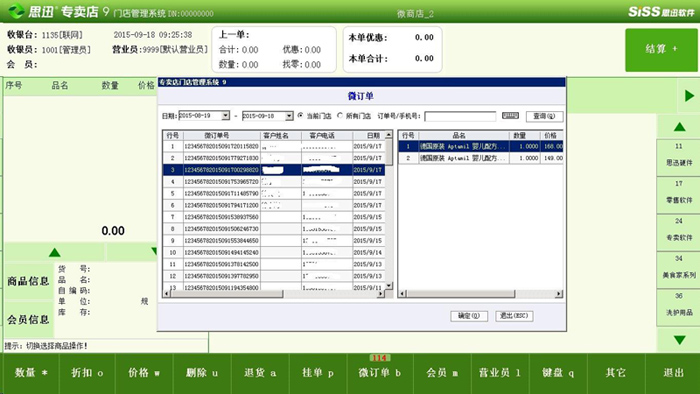Click 微订单 b in the bottom bar
700x394 pixels.
coord(379,373)
